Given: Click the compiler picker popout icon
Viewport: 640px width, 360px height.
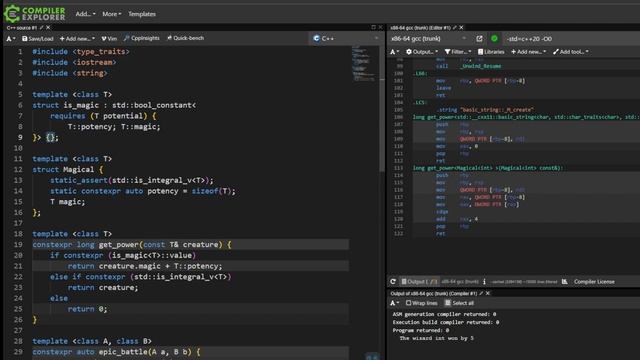Looking at the screenshot, I should [479, 39].
